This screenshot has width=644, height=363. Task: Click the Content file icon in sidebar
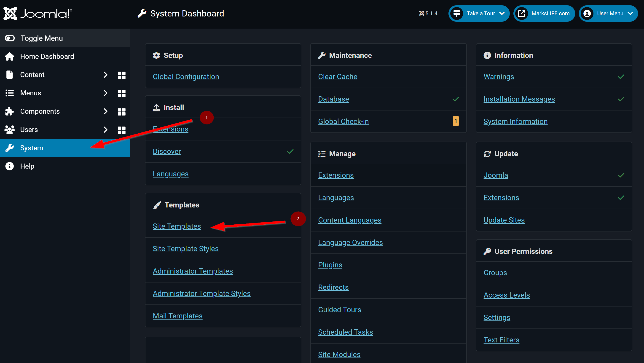10,75
